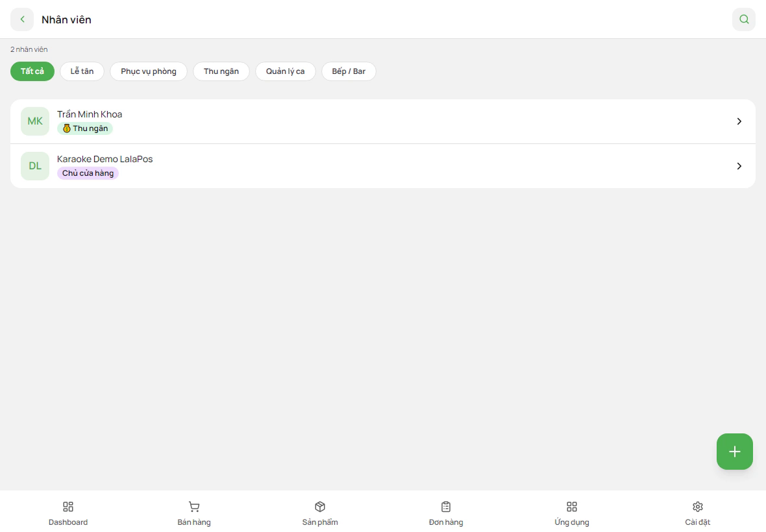This screenshot has height=532, width=766.
Task: Open the Ứng dụng apps icon
Action: [571, 507]
